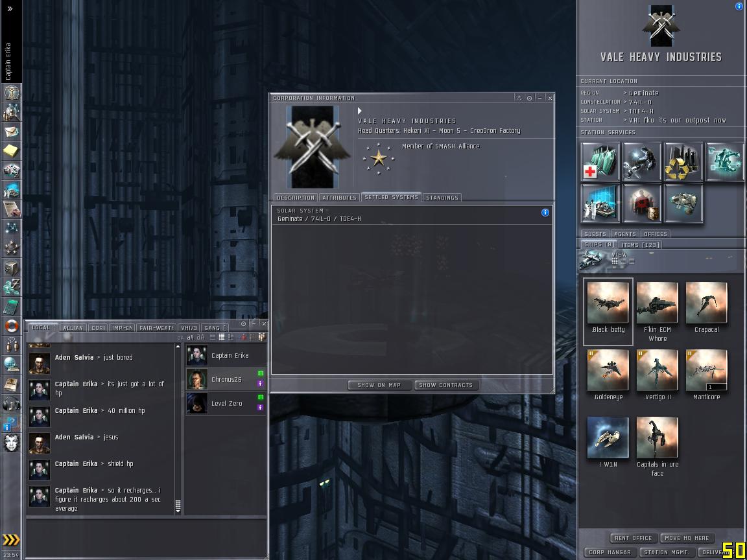Expand the sidebar with double-chevron at top
The image size is (747, 560).
(10, 8)
